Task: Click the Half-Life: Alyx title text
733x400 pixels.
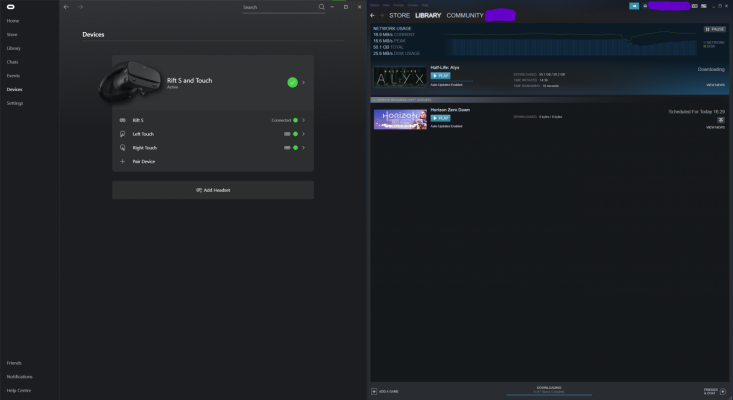Action: pyautogui.click(x=445, y=68)
